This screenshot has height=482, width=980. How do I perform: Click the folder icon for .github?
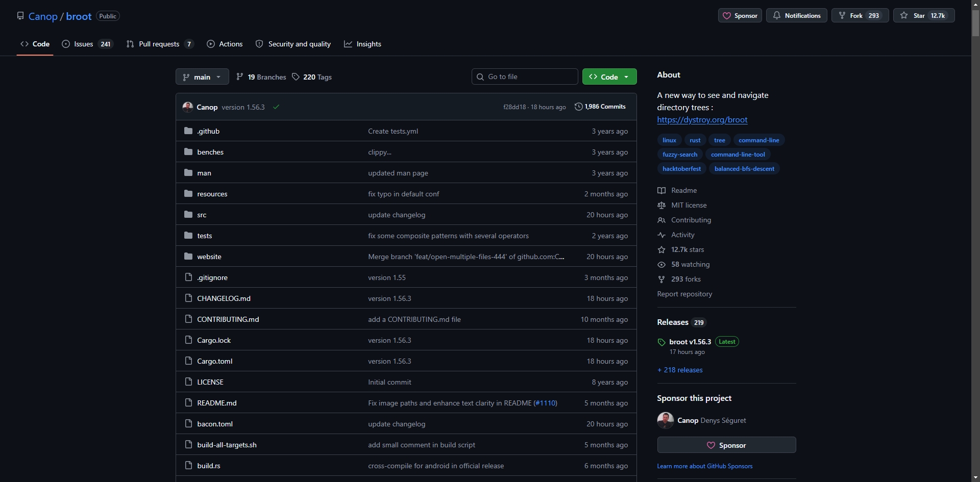pos(188,131)
